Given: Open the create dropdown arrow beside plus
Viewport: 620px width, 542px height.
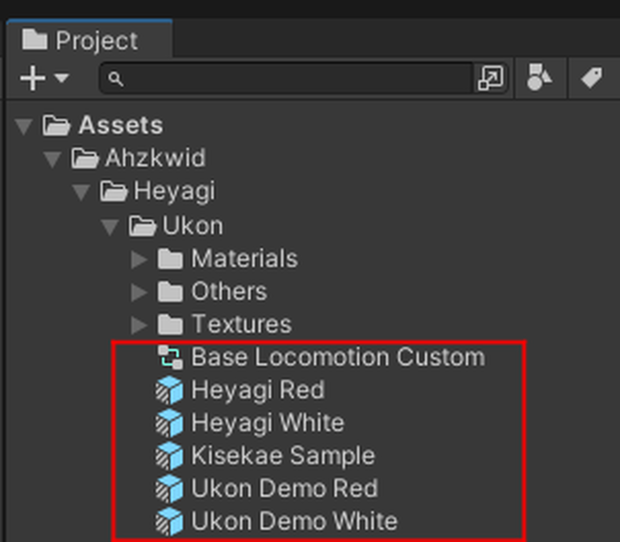Looking at the screenshot, I should 62,77.
